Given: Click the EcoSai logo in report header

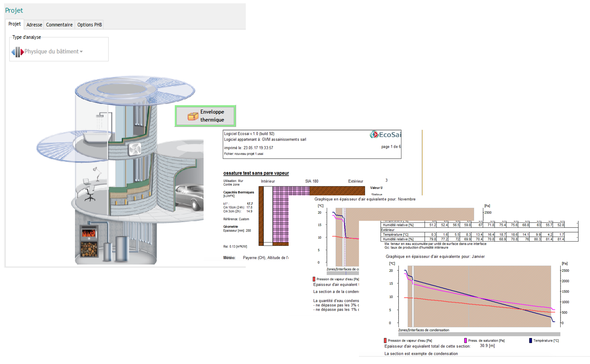Looking at the screenshot, I should pyautogui.click(x=385, y=135).
